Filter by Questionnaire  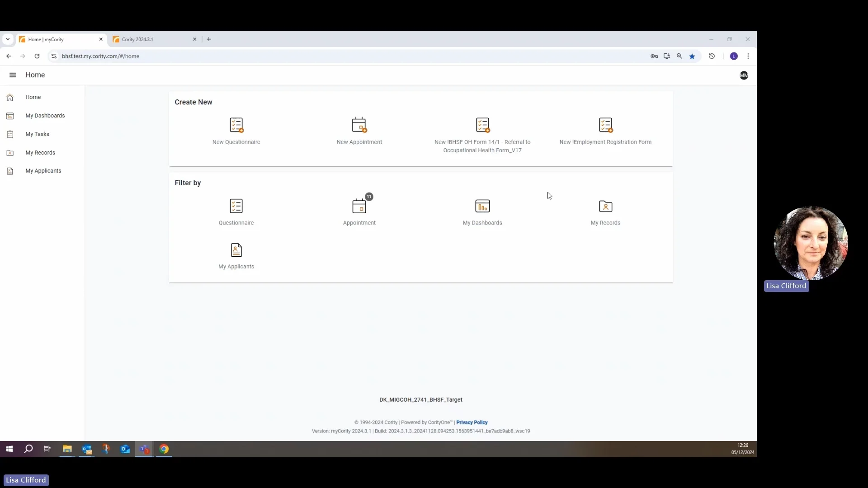tap(236, 211)
